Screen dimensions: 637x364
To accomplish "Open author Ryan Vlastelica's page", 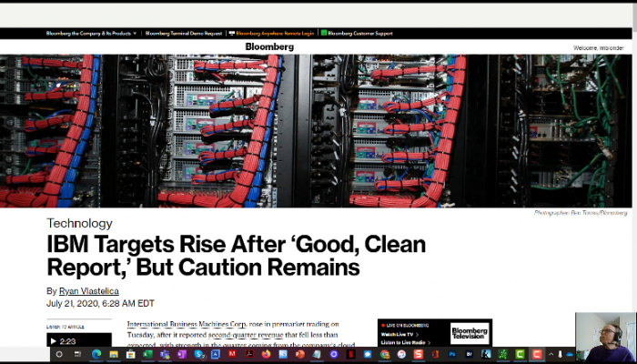I will pyautogui.click(x=89, y=291).
